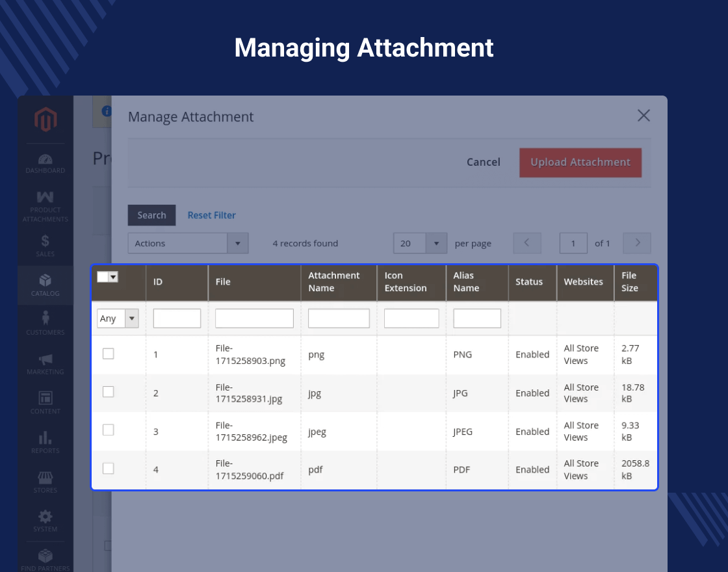This screenshot has height=572, width=728.
Task: Click the current page number field
Action: click(573, 243)
